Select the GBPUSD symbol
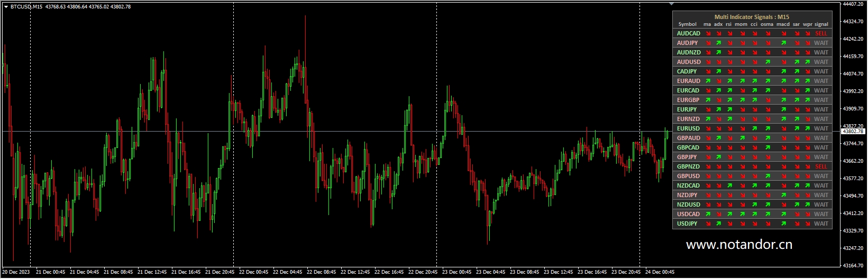 [x=688, y=176]
